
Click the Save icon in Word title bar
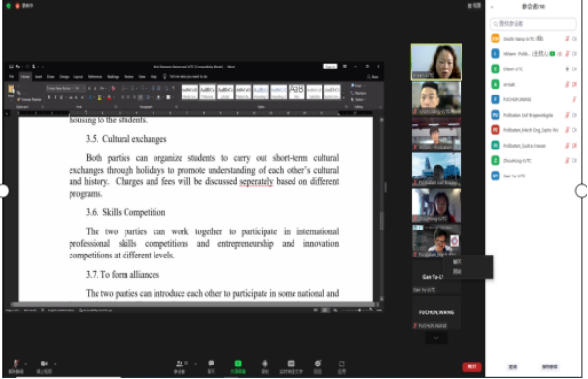11,67
